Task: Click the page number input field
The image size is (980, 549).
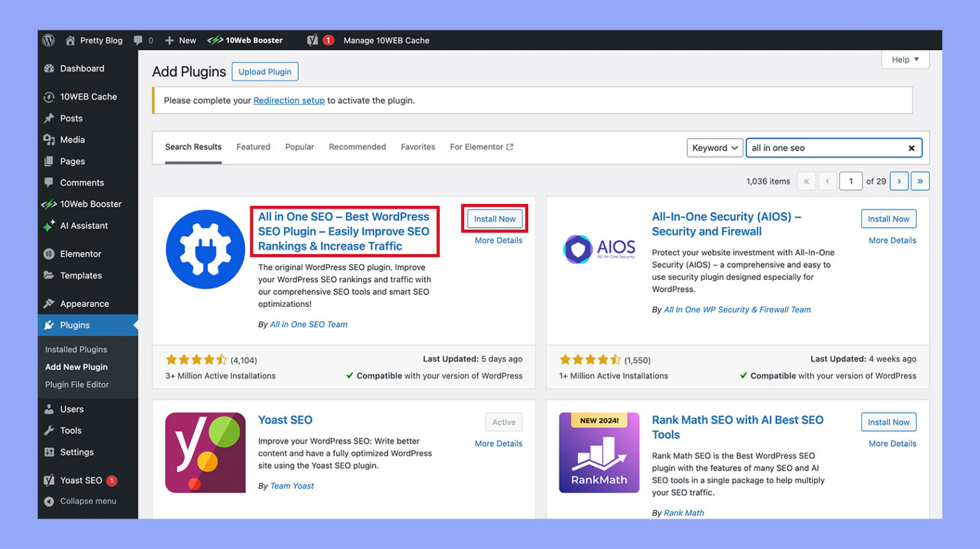Action: tap(851, 180)
